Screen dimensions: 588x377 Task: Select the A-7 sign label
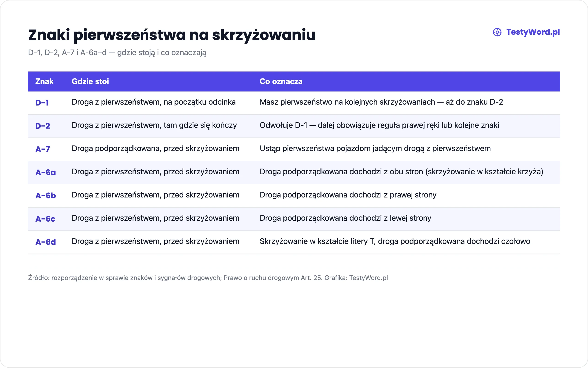click(43, 149)
